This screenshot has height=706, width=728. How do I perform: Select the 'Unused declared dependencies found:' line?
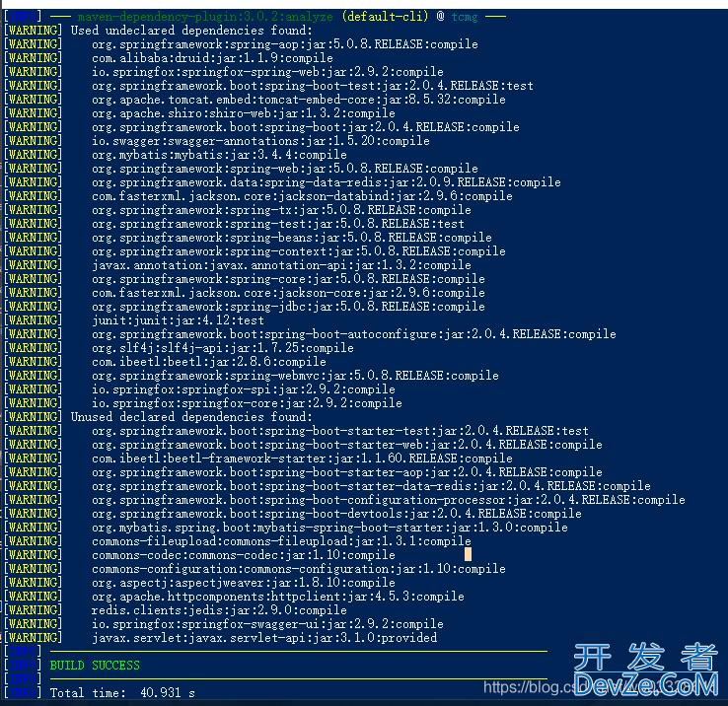coord(191,417)
